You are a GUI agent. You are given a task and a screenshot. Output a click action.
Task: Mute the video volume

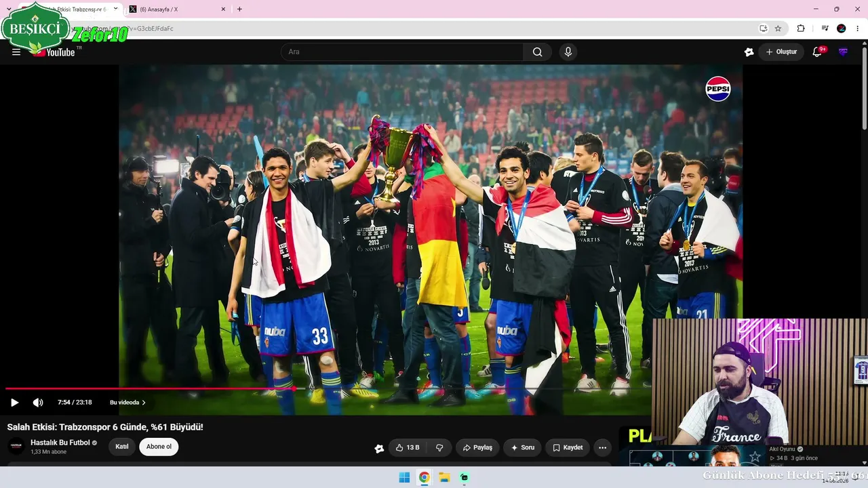[38, 403]
